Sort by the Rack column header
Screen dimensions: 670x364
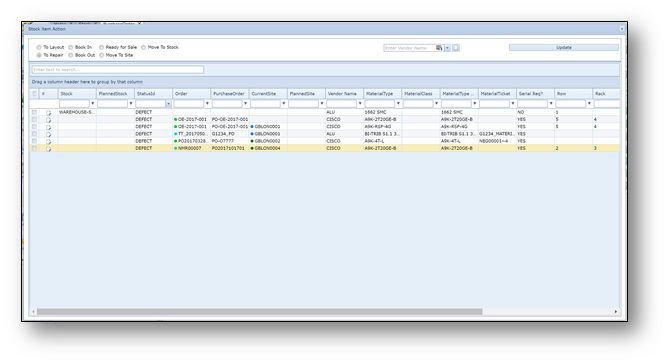pos(606,94)
